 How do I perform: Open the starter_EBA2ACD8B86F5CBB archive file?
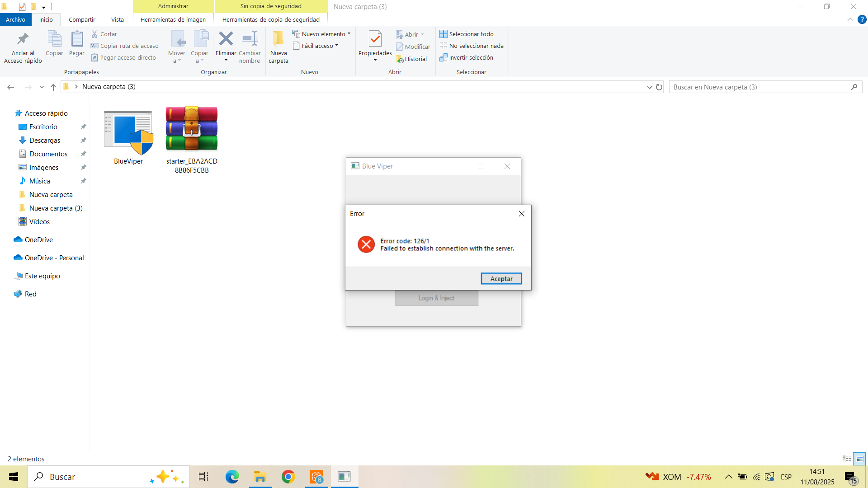click(192, 129)
